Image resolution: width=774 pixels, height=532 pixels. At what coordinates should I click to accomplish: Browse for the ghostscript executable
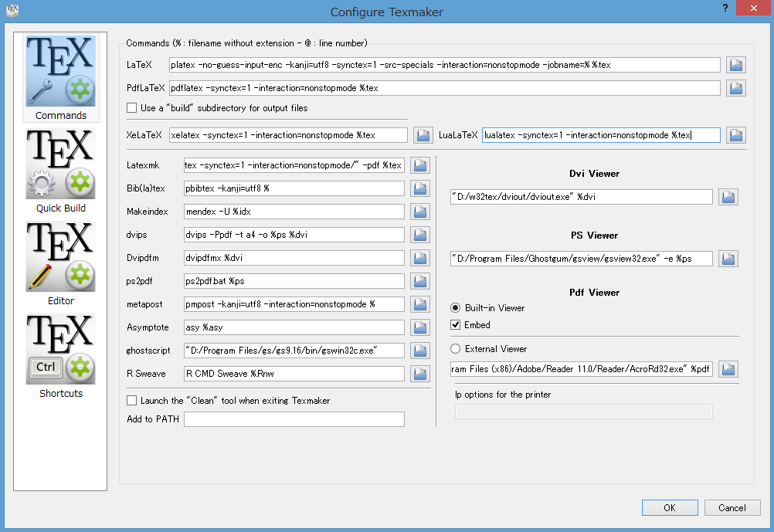point(420,351)
